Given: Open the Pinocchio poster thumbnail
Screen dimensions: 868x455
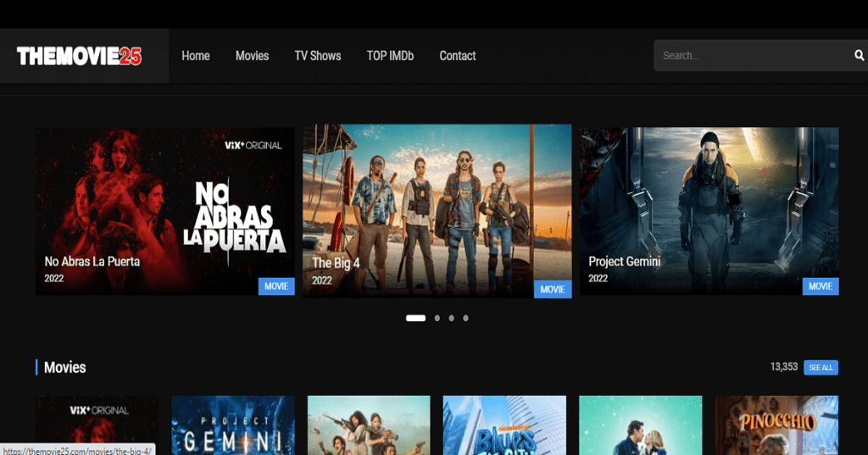Looking at the screenshot, I should pos(776,425).
